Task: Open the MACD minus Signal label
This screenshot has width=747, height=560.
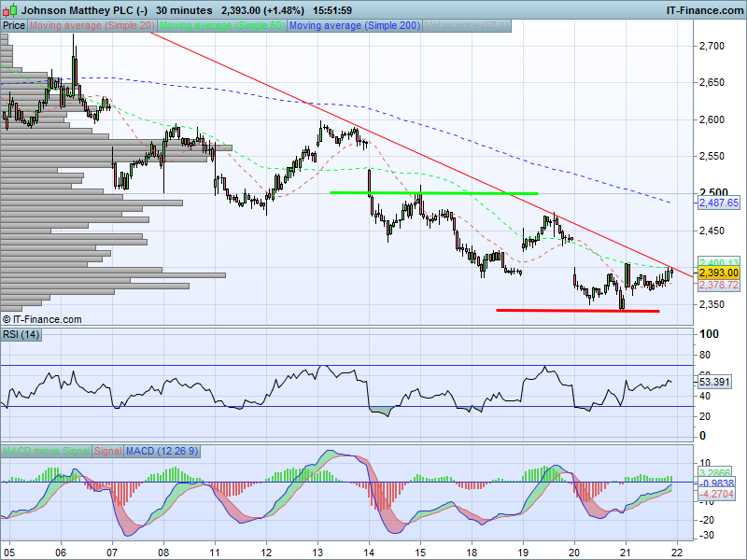Action: pos(46,452)
